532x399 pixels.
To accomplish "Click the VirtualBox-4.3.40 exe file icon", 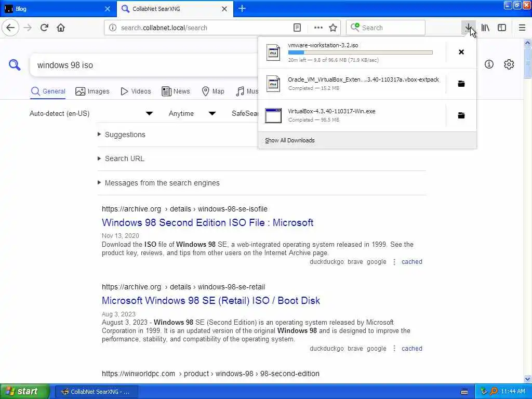I will (x=273, y=115).
